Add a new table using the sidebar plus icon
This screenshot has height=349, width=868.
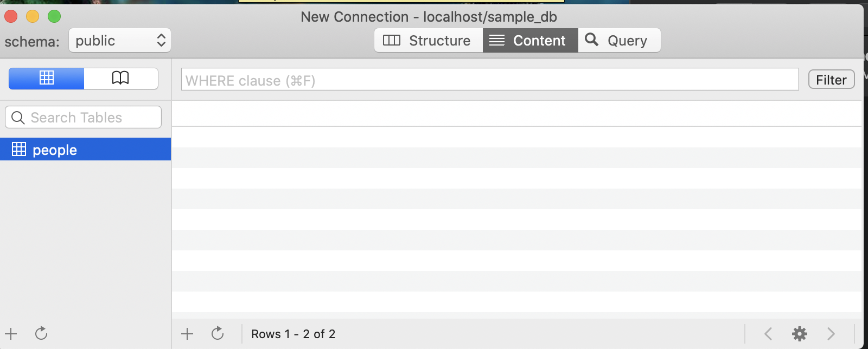11,334
